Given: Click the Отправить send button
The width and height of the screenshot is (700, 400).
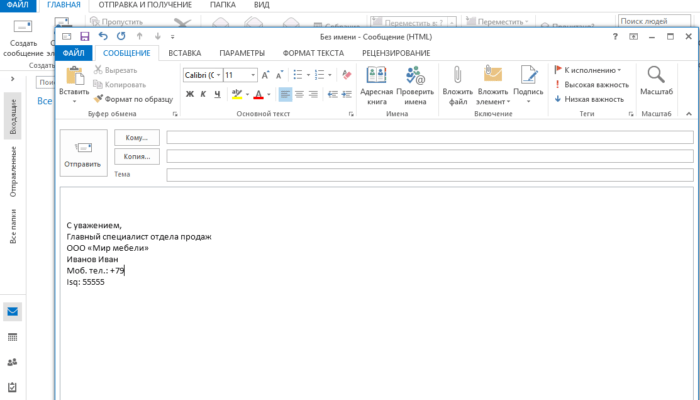Looking at the screenshot, I should click(x=83, y=153).
